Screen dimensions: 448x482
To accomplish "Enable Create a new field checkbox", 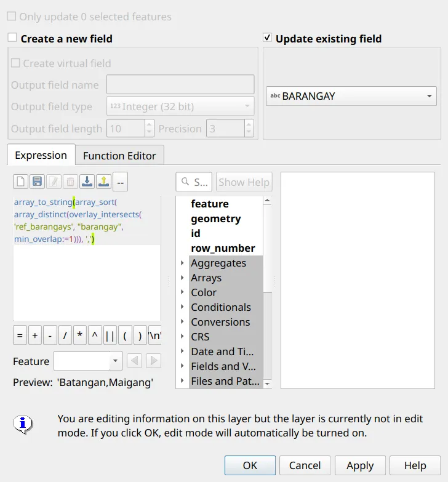I will pos(12,38).
